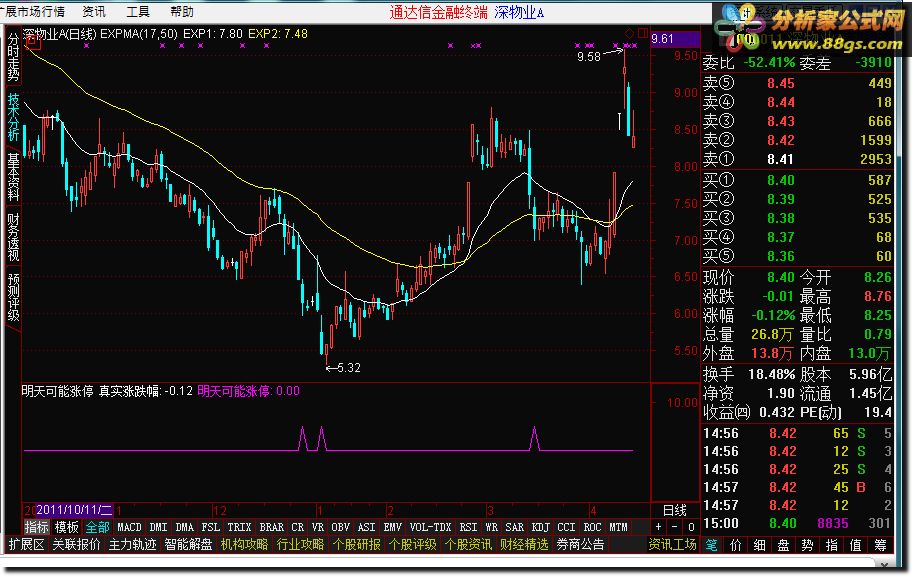
Task: Open the 扩展区 tab
Action: [26, 545]
